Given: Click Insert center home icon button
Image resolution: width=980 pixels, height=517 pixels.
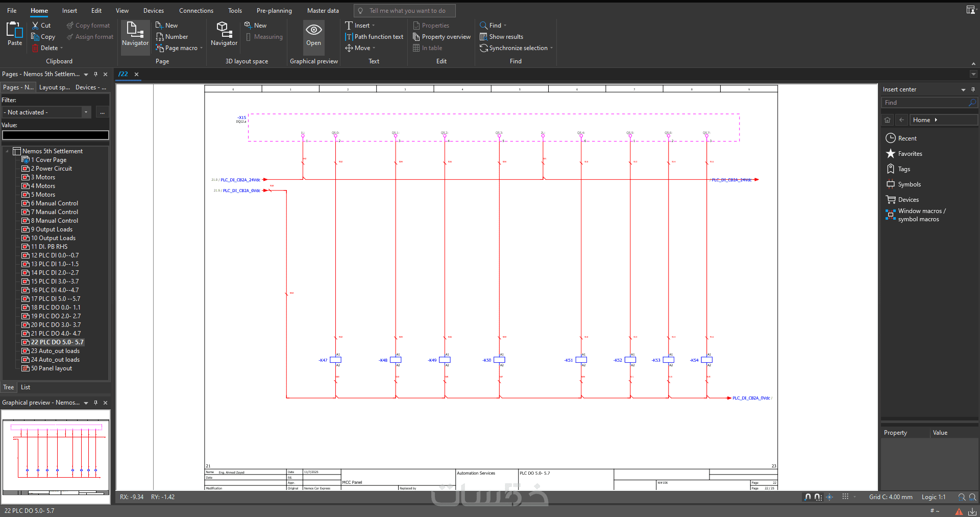Looking at the screenshot, I should point(888,120).
